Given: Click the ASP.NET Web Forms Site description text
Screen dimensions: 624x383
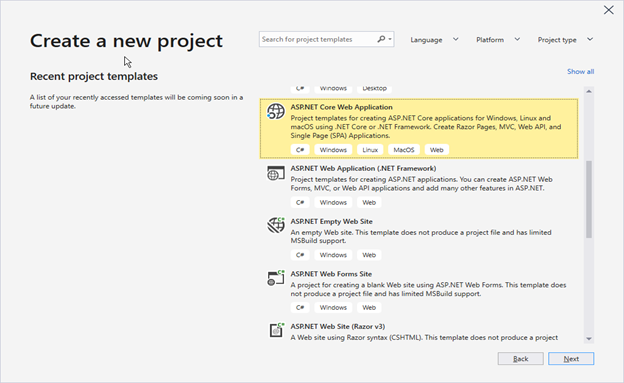Looking at the screenshot, I should point(428,289).
